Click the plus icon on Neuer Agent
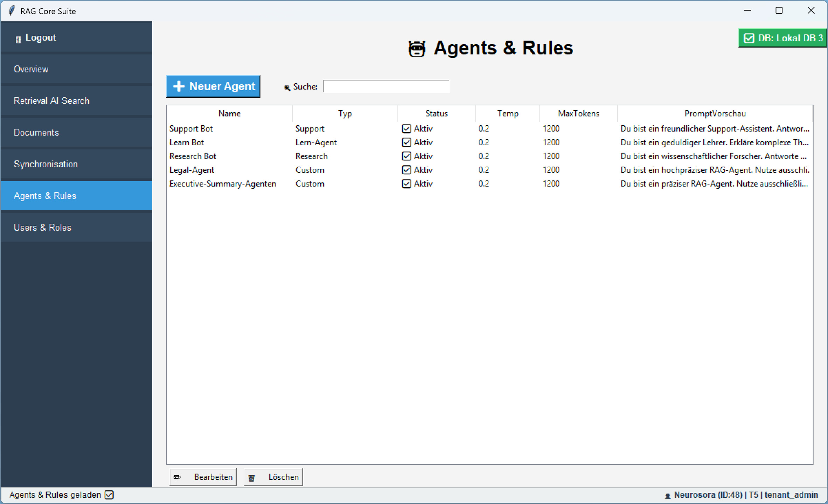This screenshot has width=828, height=504. coord(179,86)
